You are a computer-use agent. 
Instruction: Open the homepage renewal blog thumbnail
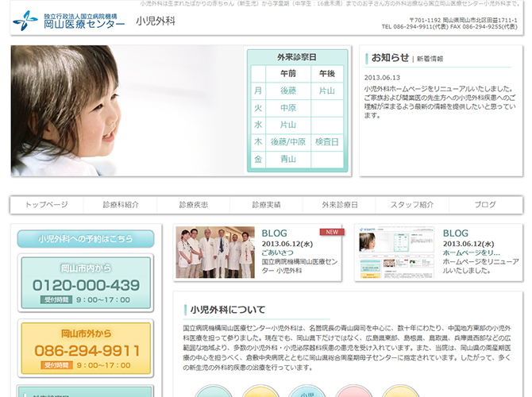tap(395, 253)
